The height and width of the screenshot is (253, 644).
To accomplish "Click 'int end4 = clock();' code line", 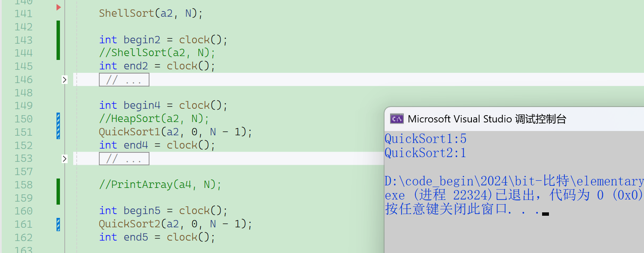I will click(x=157, y=146).
